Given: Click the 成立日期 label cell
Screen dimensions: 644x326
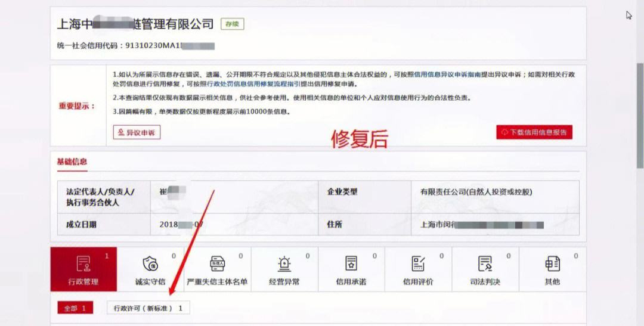Looking at the screenshot, I should pos(104,224).
